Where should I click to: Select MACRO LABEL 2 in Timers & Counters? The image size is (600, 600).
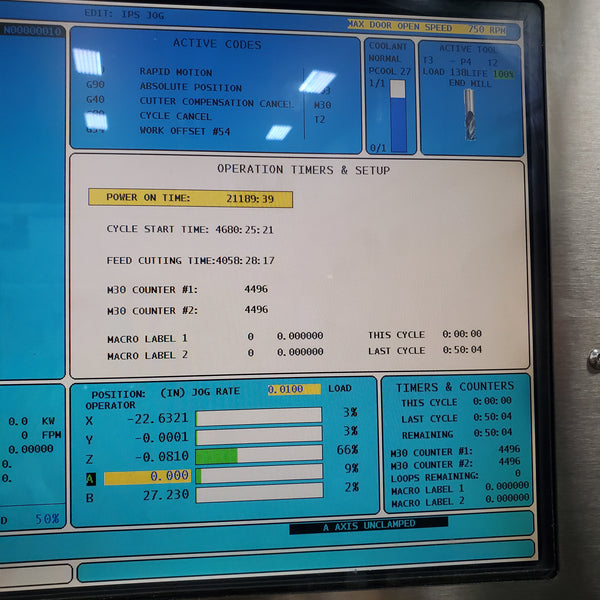460,500
